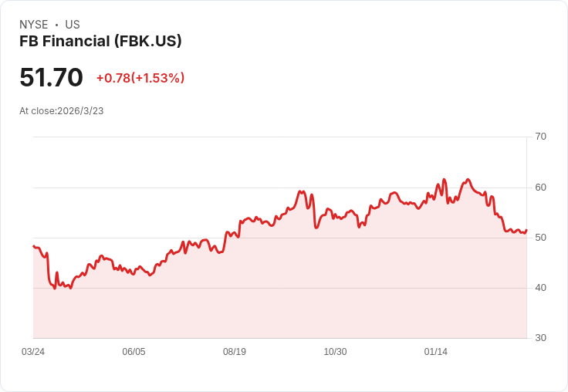This screenshot has width=568, height=392.
Task: Select the 06/05 date axis label
Action: [134, 352]
